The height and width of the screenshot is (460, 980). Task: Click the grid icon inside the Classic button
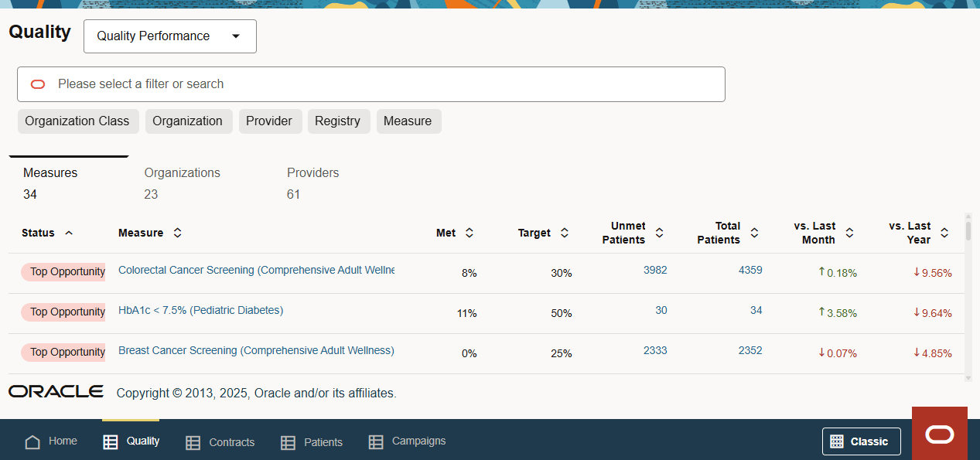pyautogui.click(x=836, y=441)
